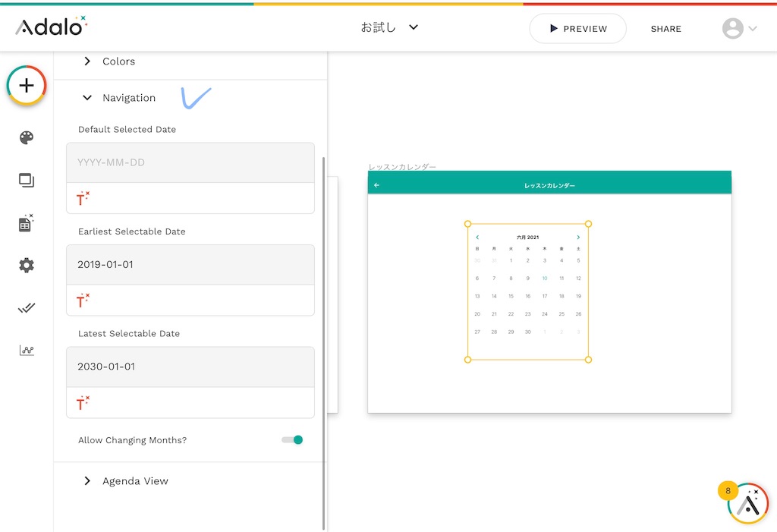The width and height of the screenshot is (777, 532).
Task: Open the Screens icon in sidebar
Action: click(x=27, y=180)
